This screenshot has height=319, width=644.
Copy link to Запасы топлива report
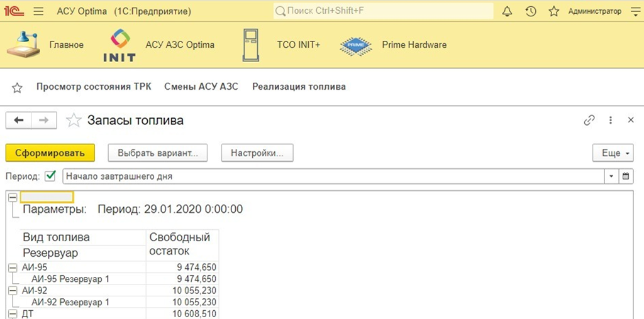point(589,120)
